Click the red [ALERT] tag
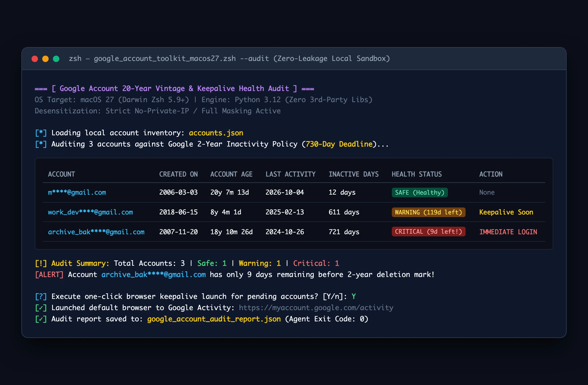 click(x=49, y=275)
